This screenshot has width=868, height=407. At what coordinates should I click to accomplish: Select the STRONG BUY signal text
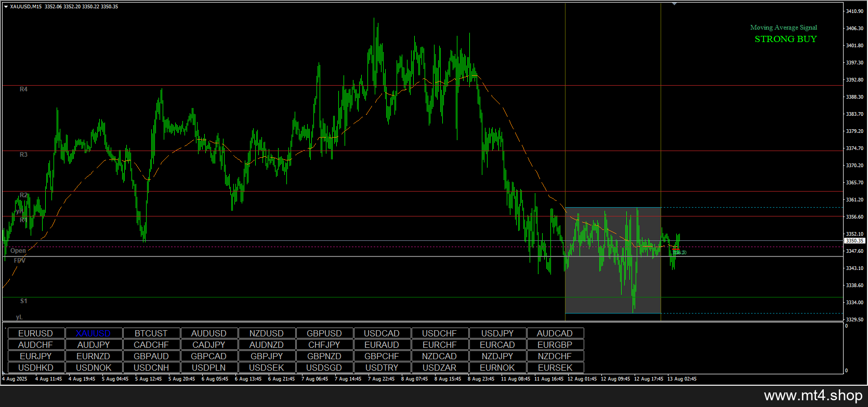pyautogui.click(x=785, y=39)
